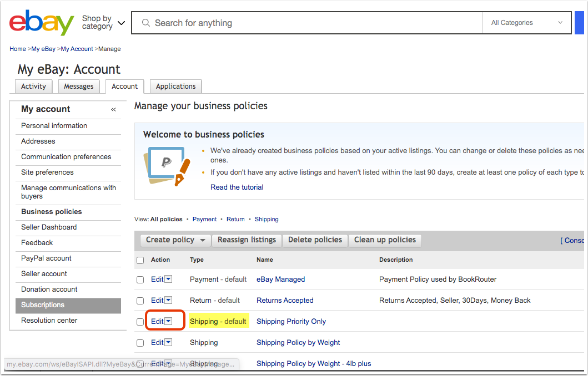The height and width of the screenshot is (376, 588).
Task: Select the Account tab
Action: point(124,87)
